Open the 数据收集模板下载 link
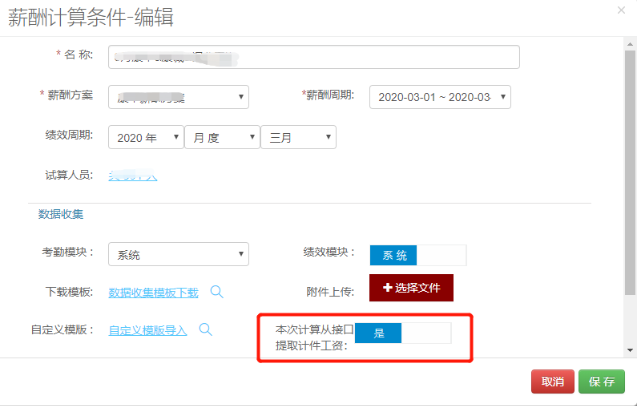Viewport: 640px width, 406px height. 153,293
